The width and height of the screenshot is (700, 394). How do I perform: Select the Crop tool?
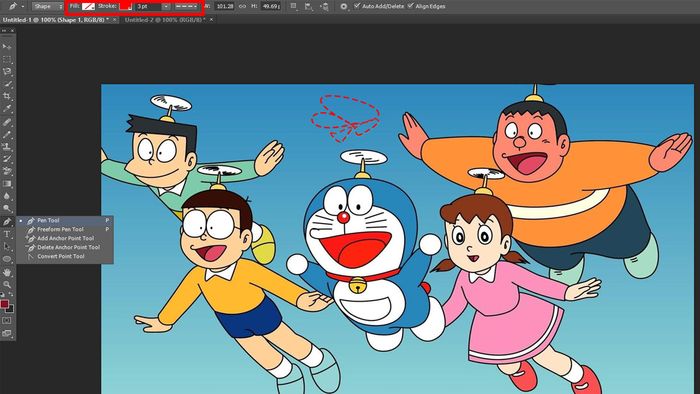[x=7, y=96]
